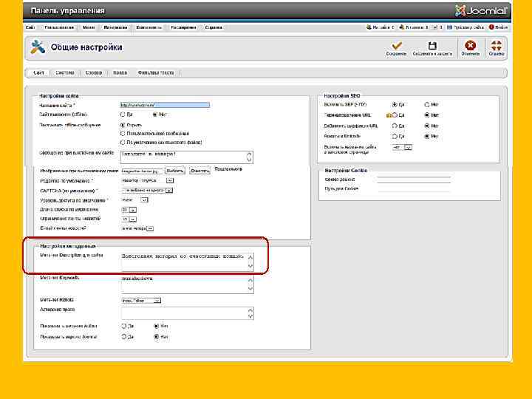This screenshot has width=532, height=399.
Task: Click the content rights (Авторские права) text area
Action: tap(187, 313)
